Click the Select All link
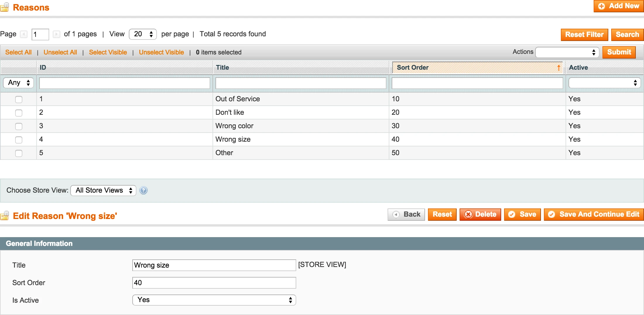 click(18, 52)
